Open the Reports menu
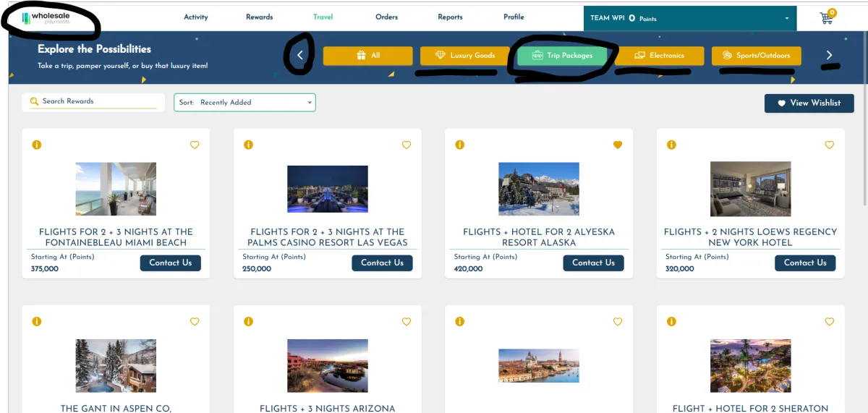Image resolution: width=868 pixels, height=413 pixels. point(450,17)
